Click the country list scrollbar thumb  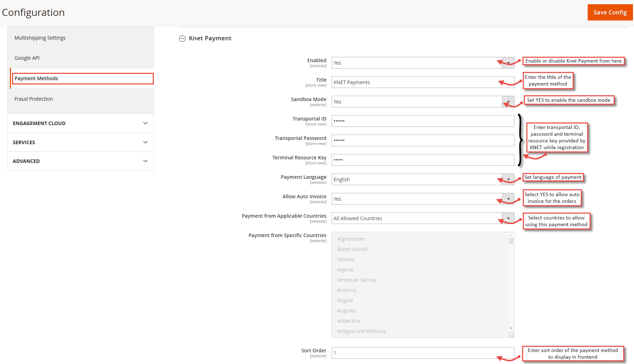pos(511,241)
